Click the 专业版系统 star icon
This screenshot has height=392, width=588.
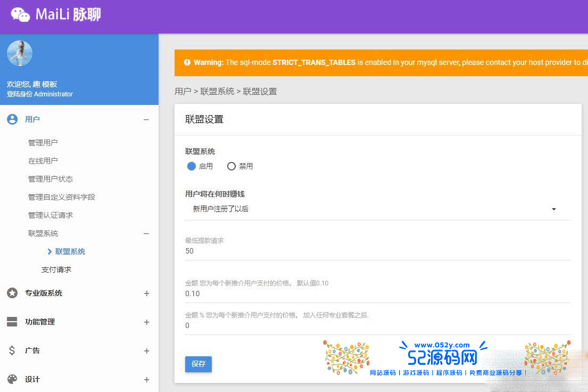(x=12, y=293)
